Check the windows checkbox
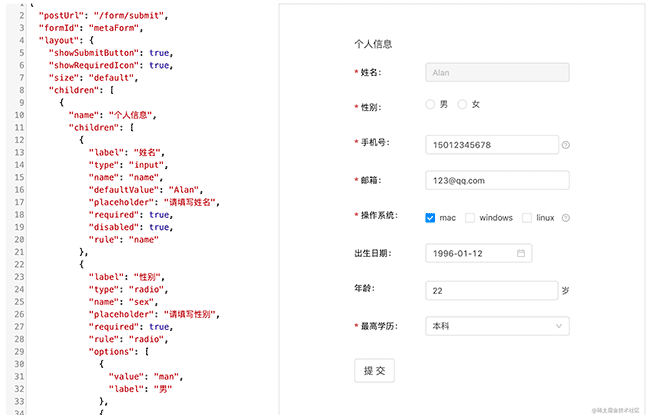The image size is (650, 415). [470, 218]
